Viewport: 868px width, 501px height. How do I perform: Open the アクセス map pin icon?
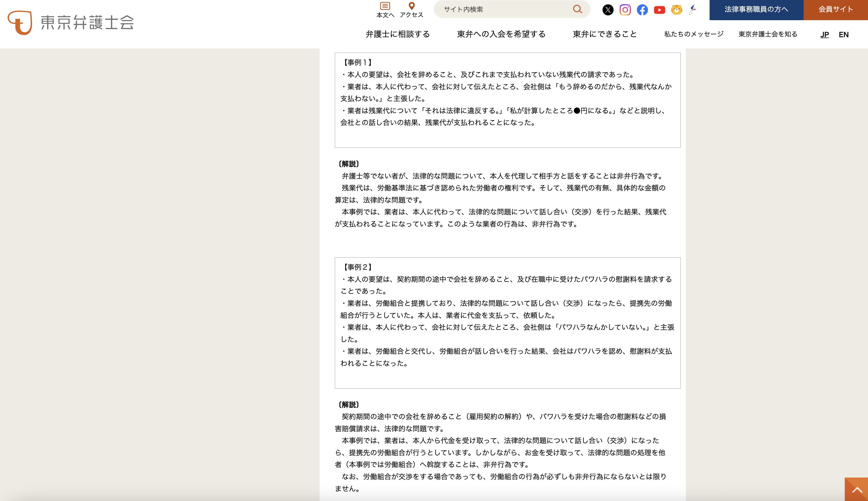[x=412, y=10]
